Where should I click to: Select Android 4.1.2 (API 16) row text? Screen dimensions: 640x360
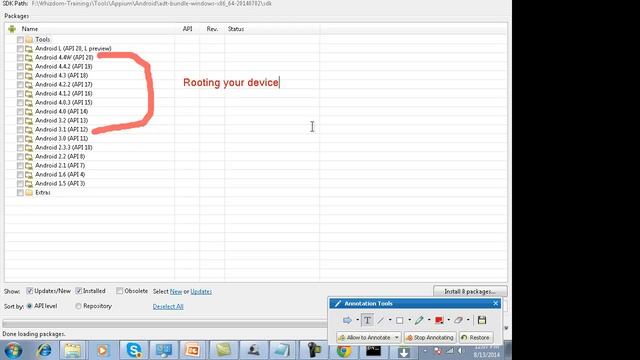pos(64,93)
